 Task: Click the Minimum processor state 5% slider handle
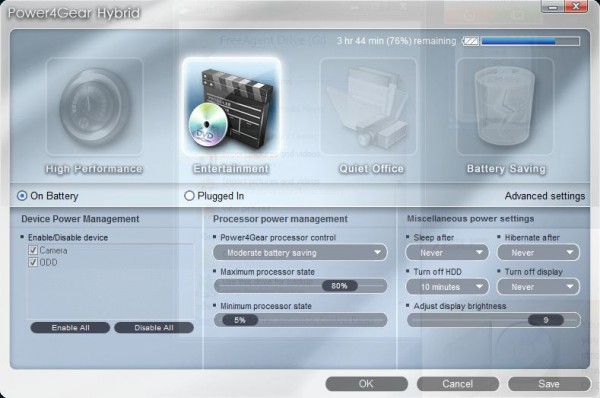click(240, 320)
